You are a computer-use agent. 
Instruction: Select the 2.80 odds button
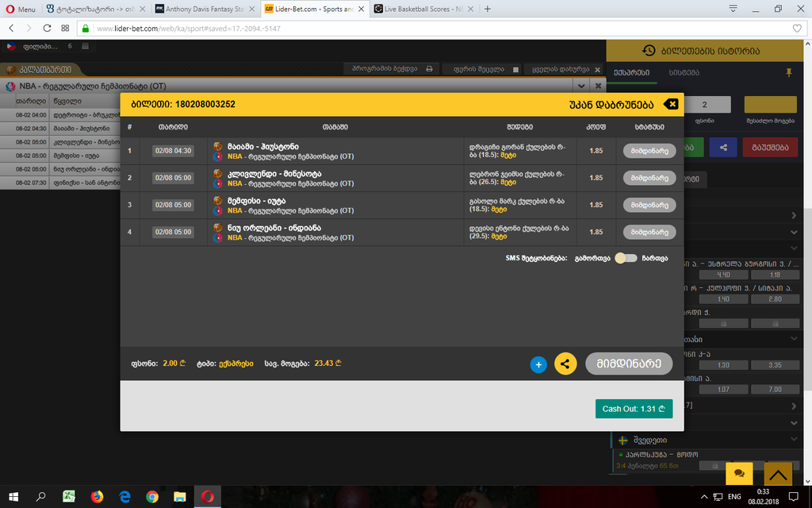(776, 299)
